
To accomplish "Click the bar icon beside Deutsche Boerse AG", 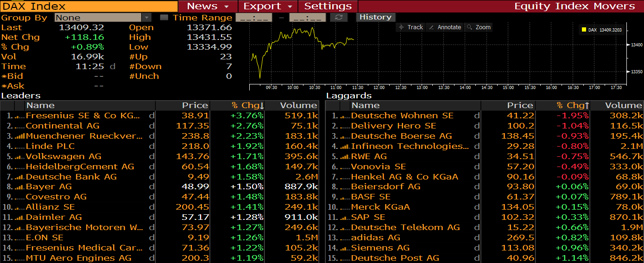I will coord(345,136).
